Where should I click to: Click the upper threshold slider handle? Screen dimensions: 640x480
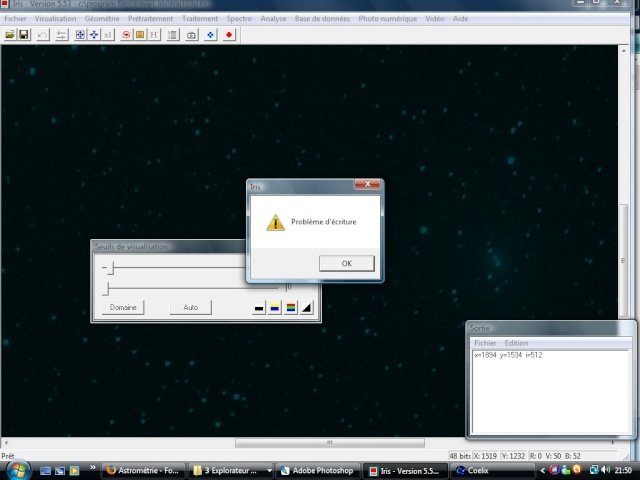point(111,268)
